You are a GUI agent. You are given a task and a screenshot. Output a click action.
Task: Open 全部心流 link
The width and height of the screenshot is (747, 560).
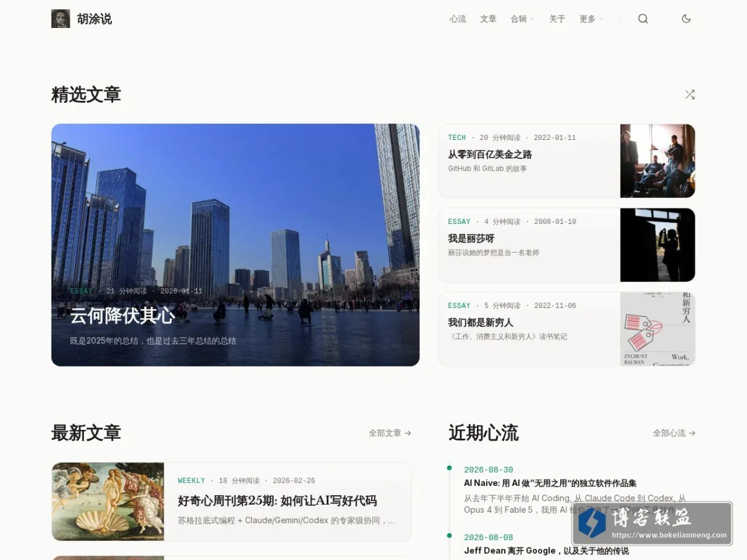tap(674, 433)
